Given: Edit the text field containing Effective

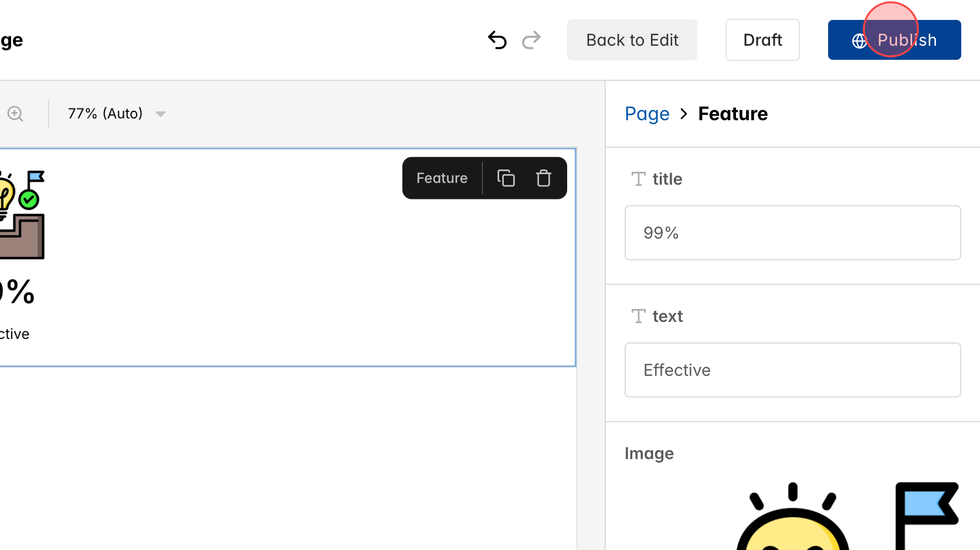Looking at the screenshot, I should (792, 370).
